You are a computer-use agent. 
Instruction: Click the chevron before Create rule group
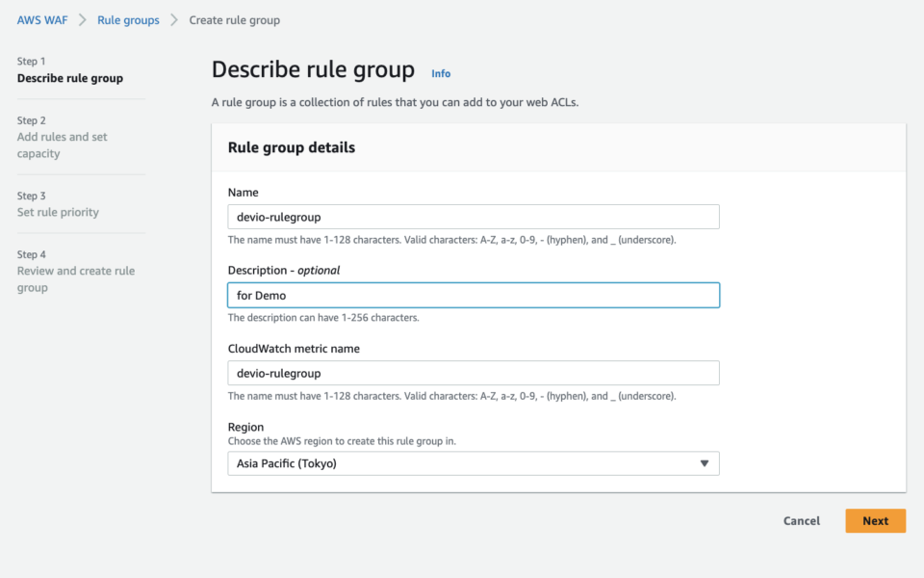pos(175,19)
